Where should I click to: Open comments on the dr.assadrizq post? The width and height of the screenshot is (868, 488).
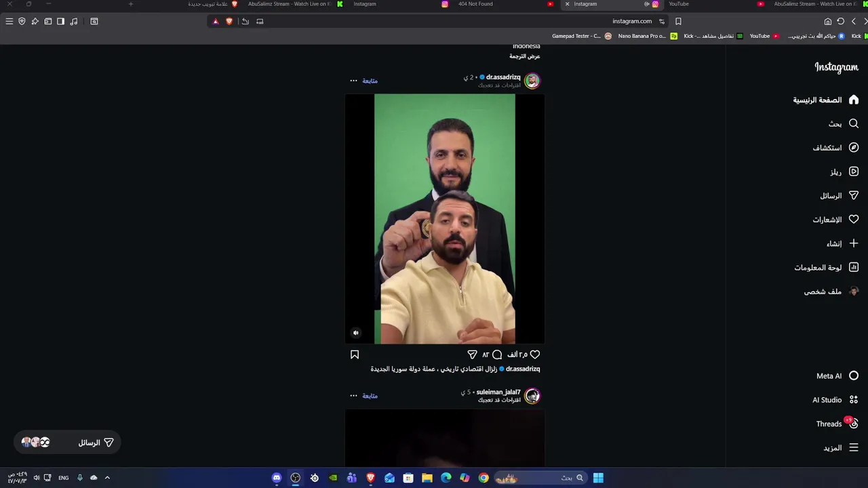pyautogui.click(x=497, y=354)
